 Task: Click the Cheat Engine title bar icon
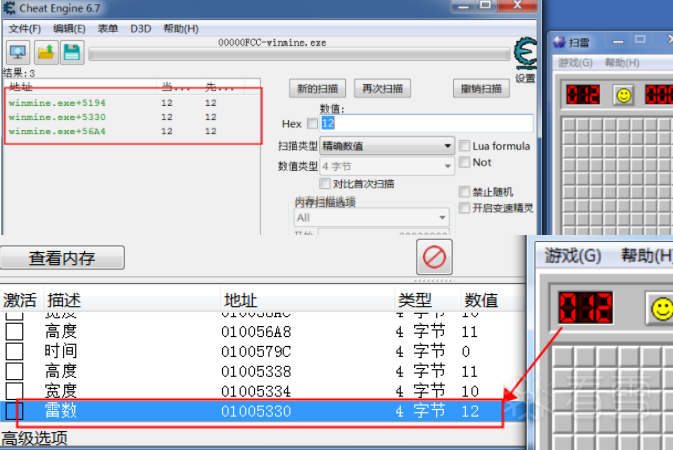coord(9,8)
